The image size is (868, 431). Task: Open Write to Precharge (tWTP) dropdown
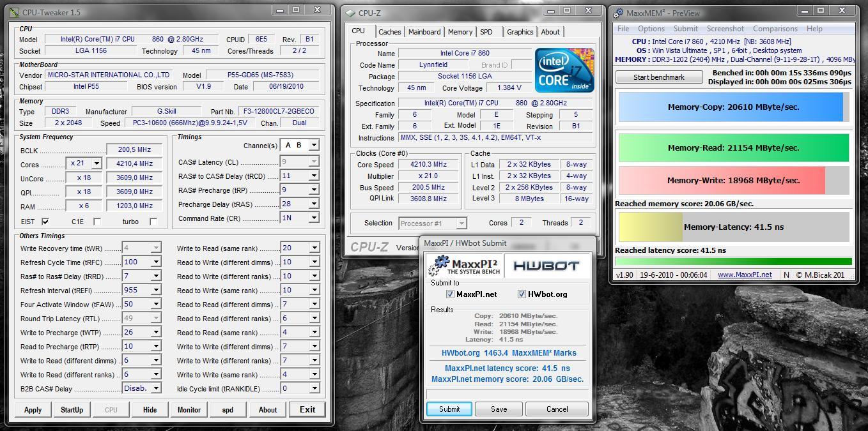click(x=155, y=332)
